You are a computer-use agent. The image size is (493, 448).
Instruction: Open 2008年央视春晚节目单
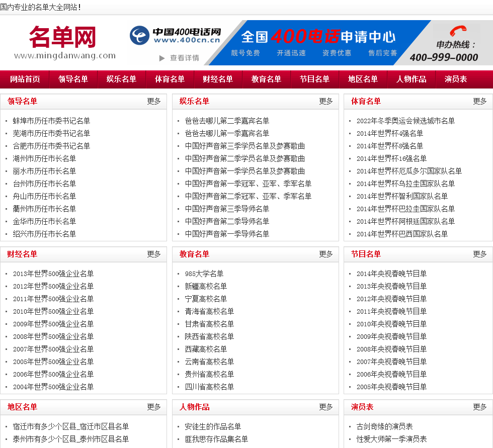(391, 349)
